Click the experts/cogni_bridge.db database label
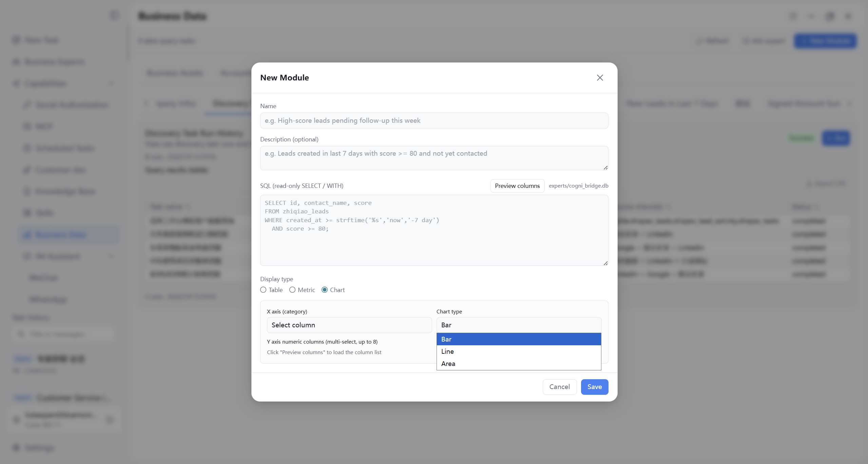The image size is (868, 464). pyautogui.click(x=579, y=186)
